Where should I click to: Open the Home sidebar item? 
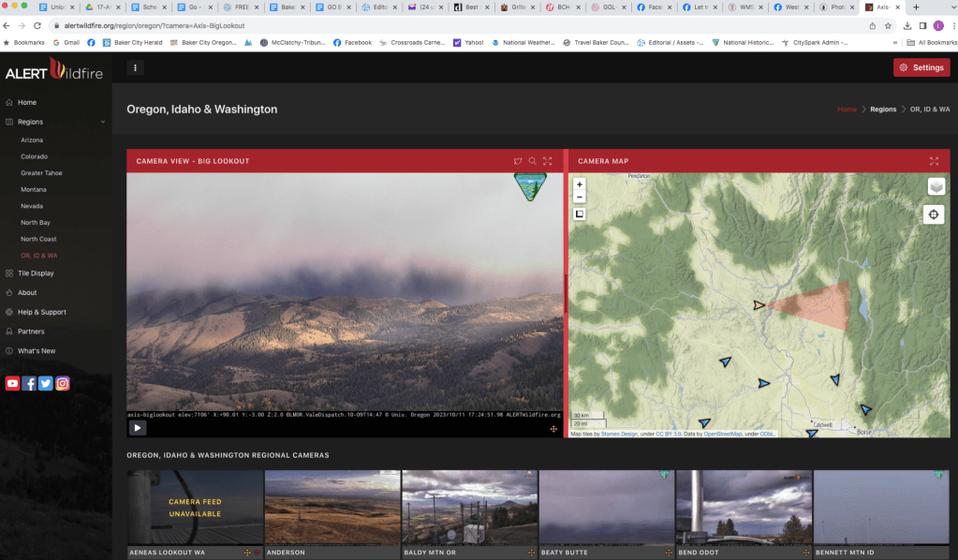[x=27, y=103]
